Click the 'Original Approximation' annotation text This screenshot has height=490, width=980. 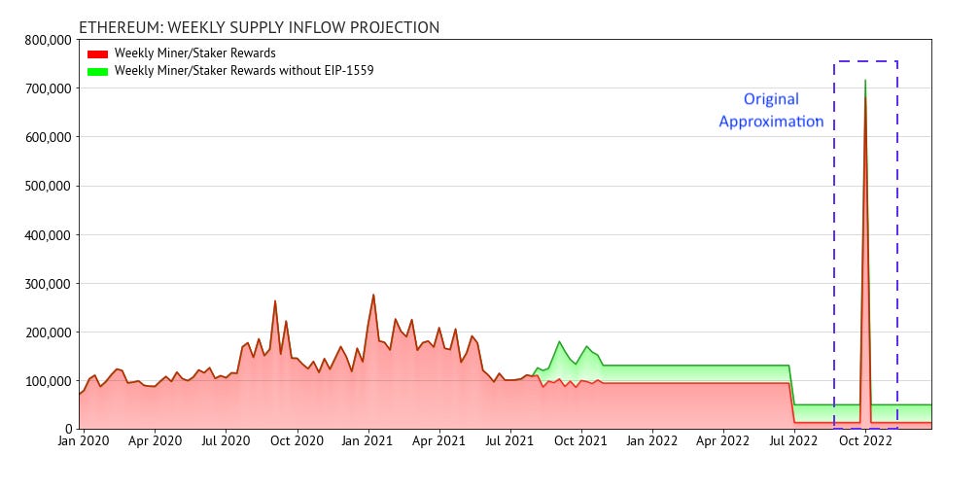click(x=771, y=110)
